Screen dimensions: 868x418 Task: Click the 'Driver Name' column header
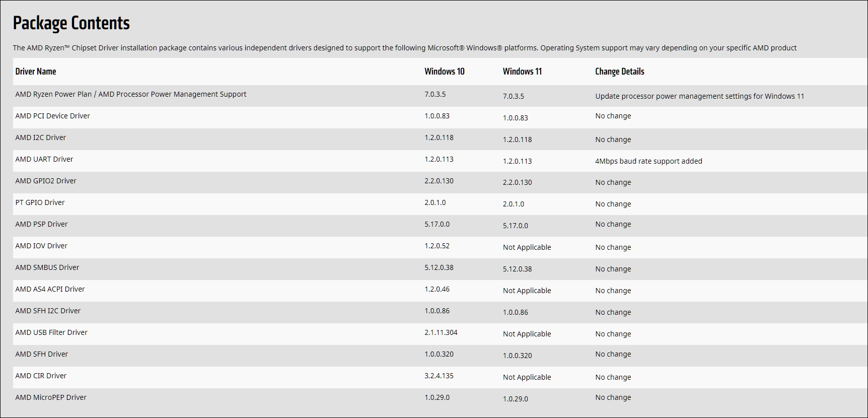coord(36,72)
